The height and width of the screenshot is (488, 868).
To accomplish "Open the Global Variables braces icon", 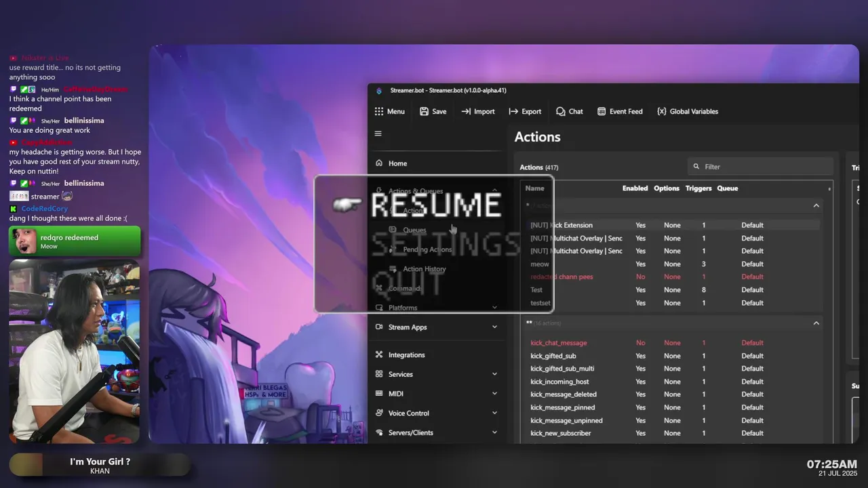I will click(x=661, y=111).
